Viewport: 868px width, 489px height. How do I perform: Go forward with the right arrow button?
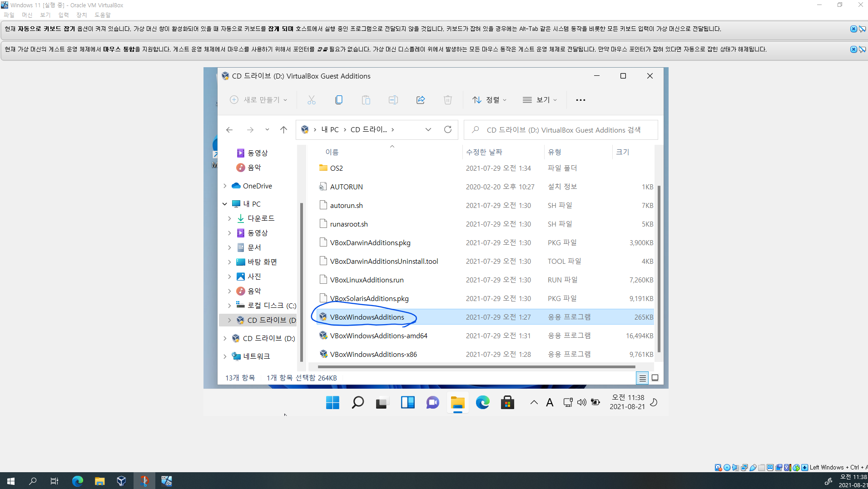(250, 130)
